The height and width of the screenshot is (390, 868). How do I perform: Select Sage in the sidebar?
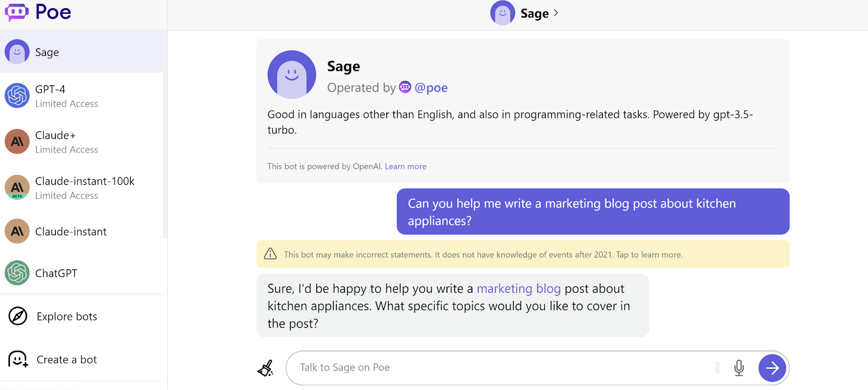click(x=47, y=52)
